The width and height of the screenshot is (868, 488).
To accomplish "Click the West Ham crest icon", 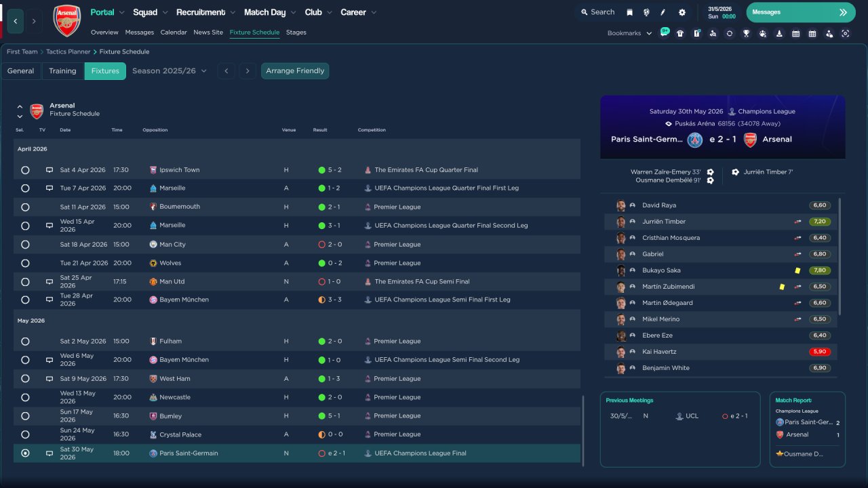I will 153,379.
